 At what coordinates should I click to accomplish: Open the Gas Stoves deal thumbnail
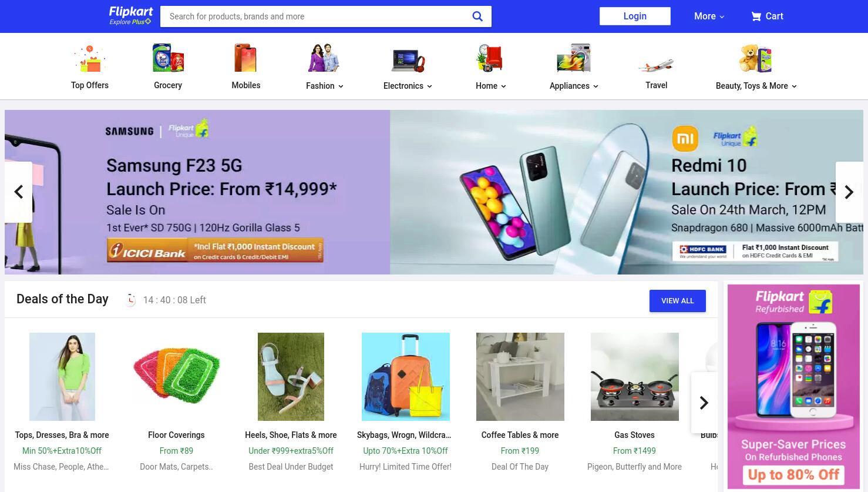coord(635,377)
